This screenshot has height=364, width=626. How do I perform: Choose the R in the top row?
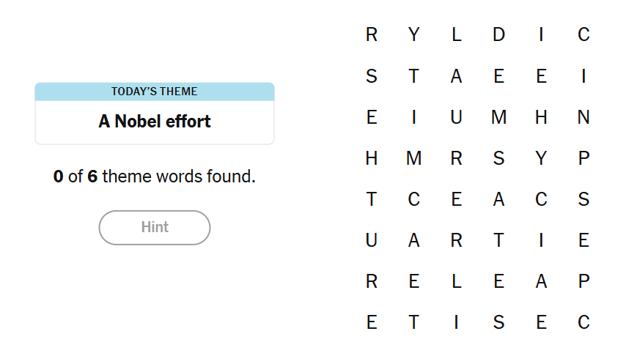pyautogui.click(x=372, y=34)
